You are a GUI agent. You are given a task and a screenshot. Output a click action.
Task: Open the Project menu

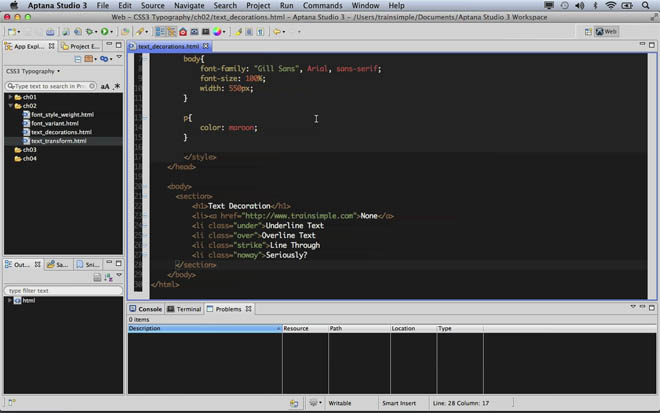click(x=258, y=5)
